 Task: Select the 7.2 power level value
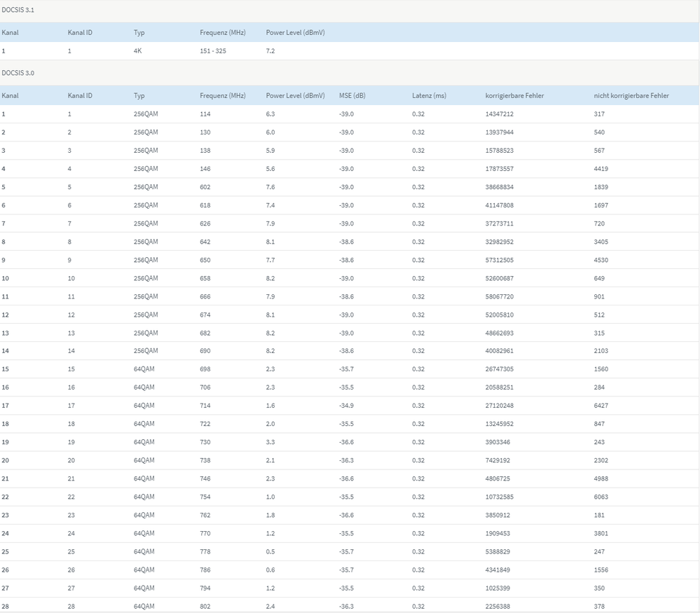pyautogui.click(x=270, y=51)
